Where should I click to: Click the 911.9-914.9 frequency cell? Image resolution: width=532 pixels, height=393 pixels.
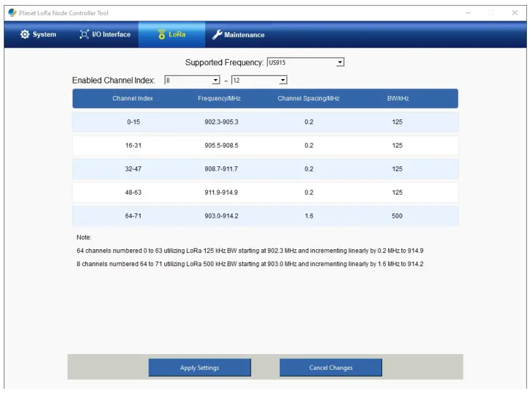tap(221, 192)
